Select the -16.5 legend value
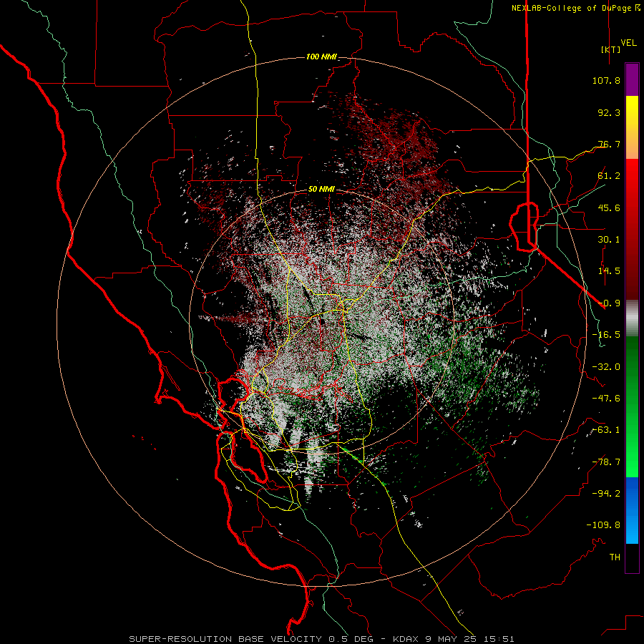 tap(606, 335)
